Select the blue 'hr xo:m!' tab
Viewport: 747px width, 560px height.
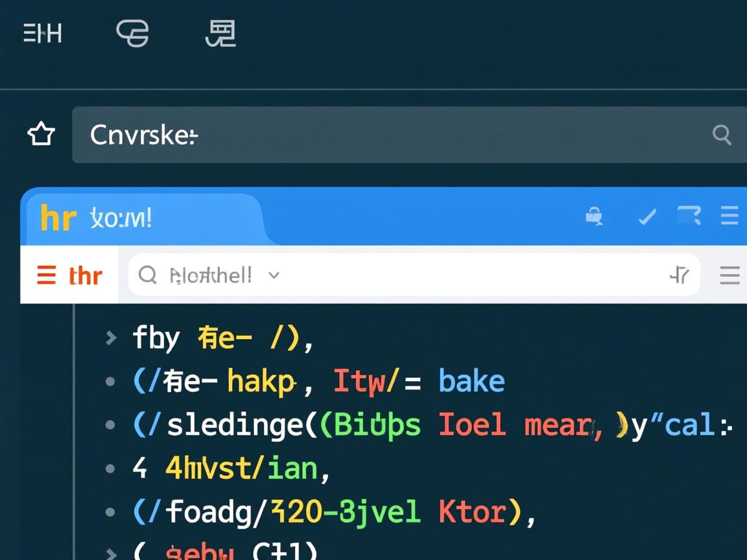143,218
